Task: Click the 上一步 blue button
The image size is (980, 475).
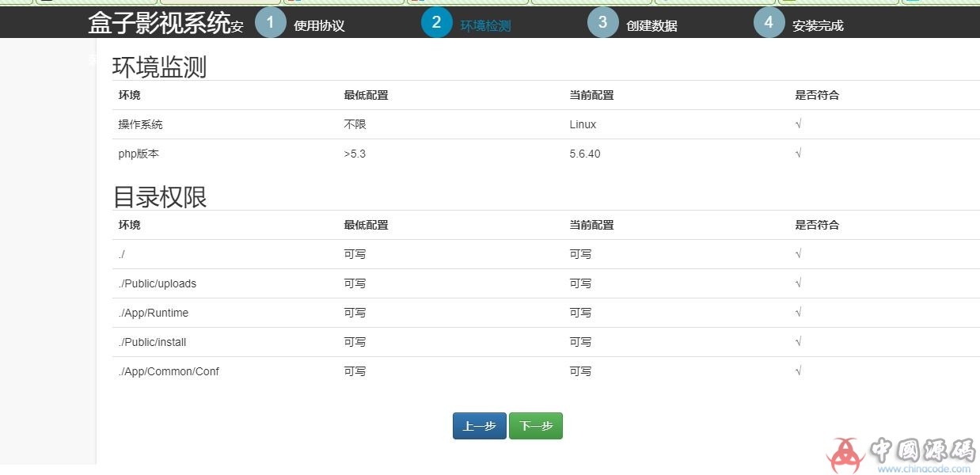Action: pos(479,426)
